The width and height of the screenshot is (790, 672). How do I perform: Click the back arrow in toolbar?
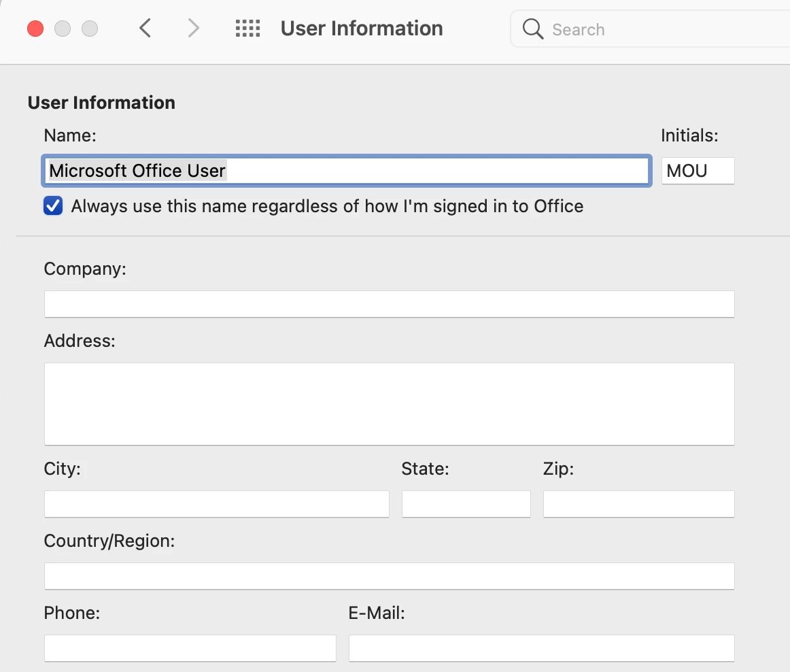145,29
